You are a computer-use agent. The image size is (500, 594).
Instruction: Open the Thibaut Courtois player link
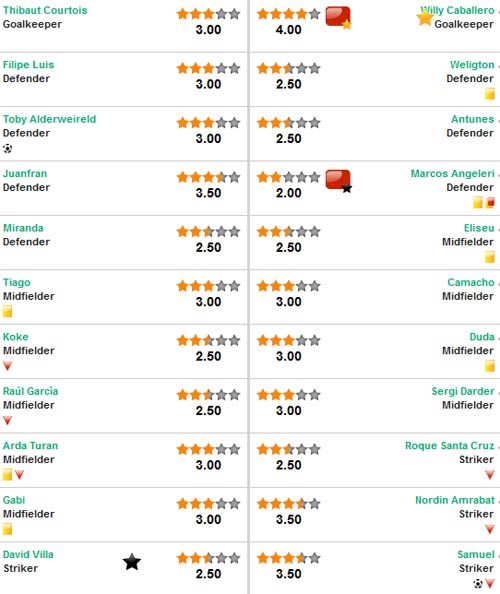click(45, 10)
